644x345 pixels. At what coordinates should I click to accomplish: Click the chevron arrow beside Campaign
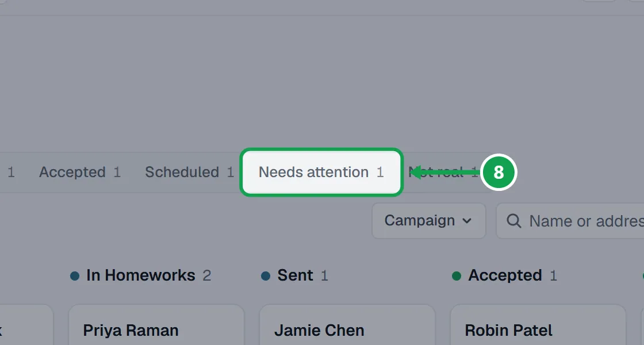coord(467,221)
